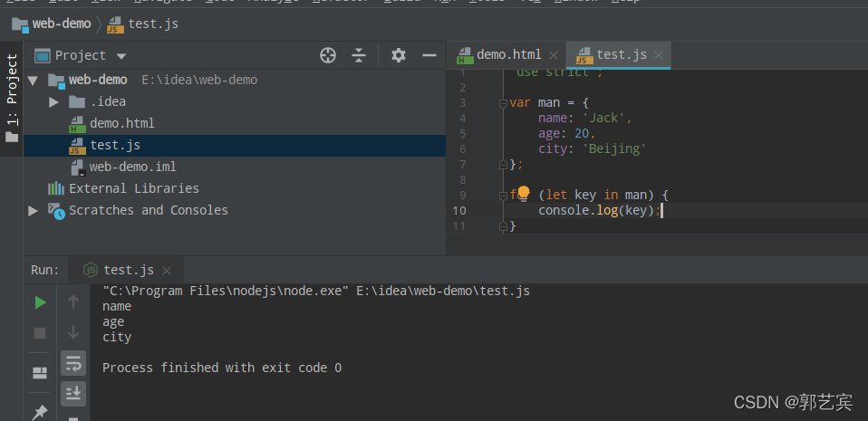Click web-demo in the breadcrumb bar

(x=62, y=24)
